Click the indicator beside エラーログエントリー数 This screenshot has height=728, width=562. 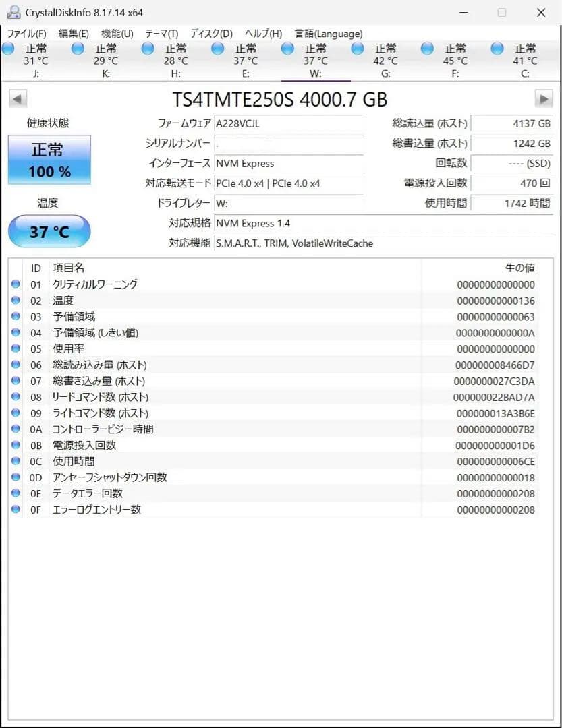[x=16, y=510]
